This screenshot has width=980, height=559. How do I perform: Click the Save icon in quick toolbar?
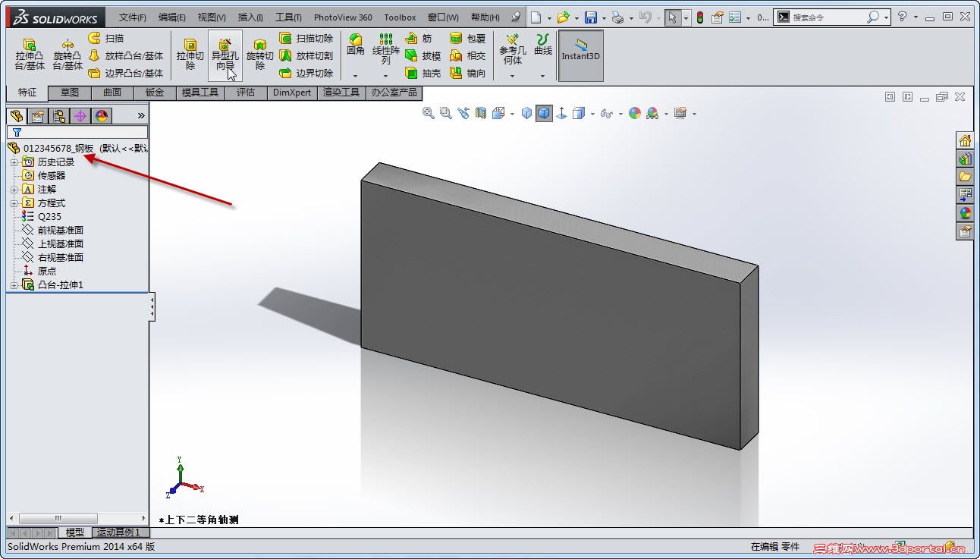(x=591, y=17)
